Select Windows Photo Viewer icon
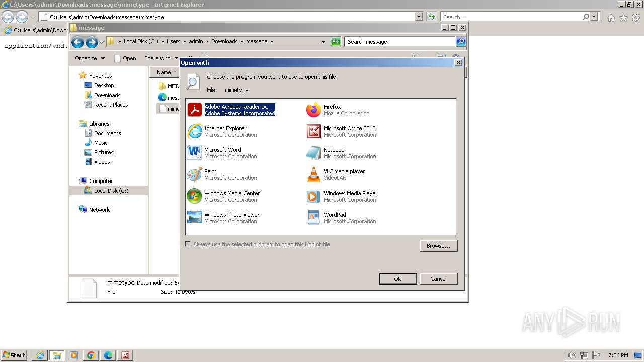Viewport: 644px width, 362px height. pos(195,218)
